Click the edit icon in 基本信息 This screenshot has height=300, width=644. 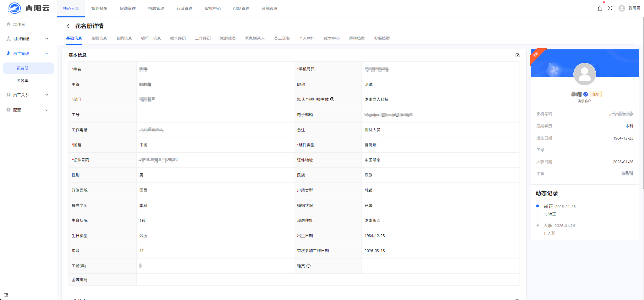517,55
